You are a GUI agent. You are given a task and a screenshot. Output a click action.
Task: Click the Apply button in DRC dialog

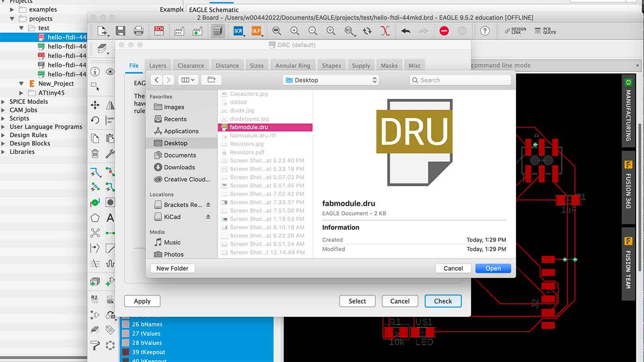142,301
